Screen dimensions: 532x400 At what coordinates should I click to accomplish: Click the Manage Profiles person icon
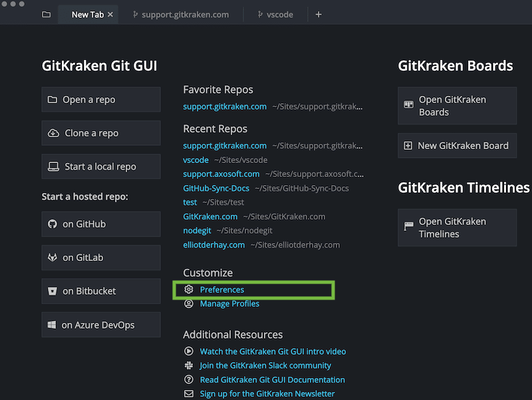[189, 303]
